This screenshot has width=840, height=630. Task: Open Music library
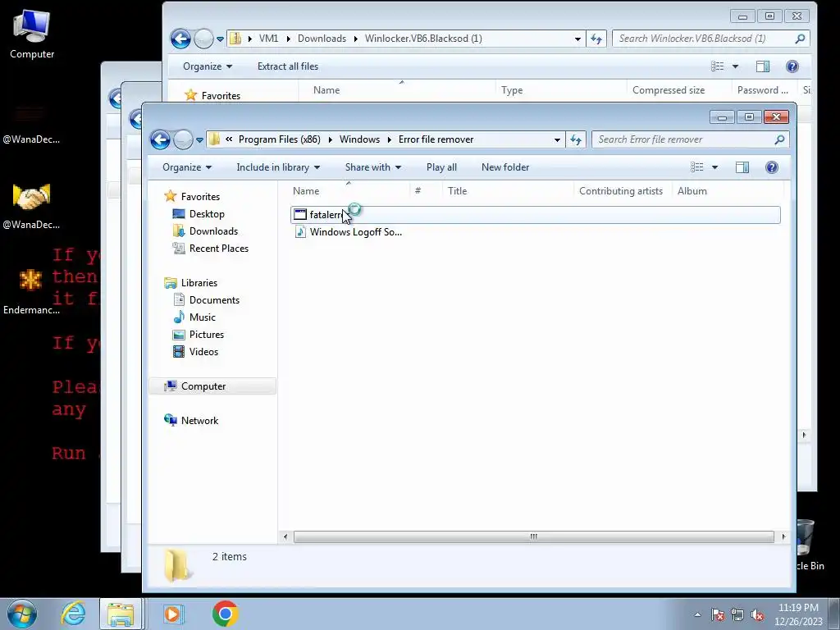coord(202,317)
